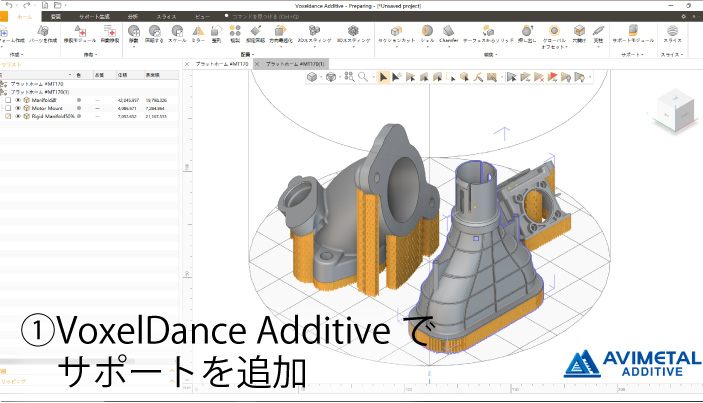Open the 分析 ribbon tab
The width and height of the screenshot is (703, 403).
133,17
